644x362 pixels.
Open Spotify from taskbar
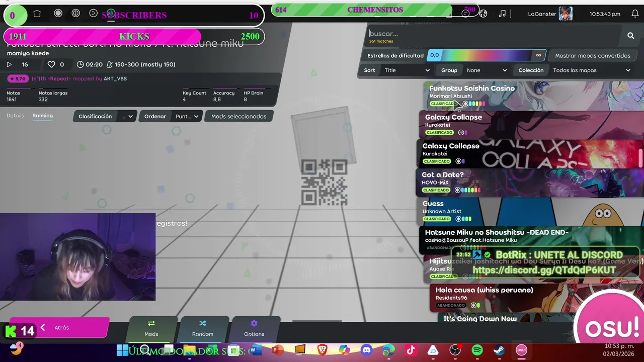point(477,350)
